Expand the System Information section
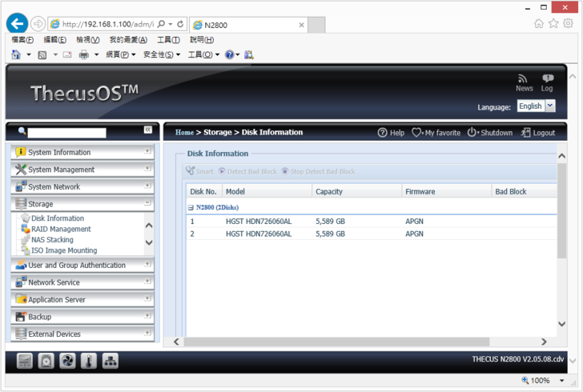The height and width of the screenshot is (392, 583). (147, 151)
